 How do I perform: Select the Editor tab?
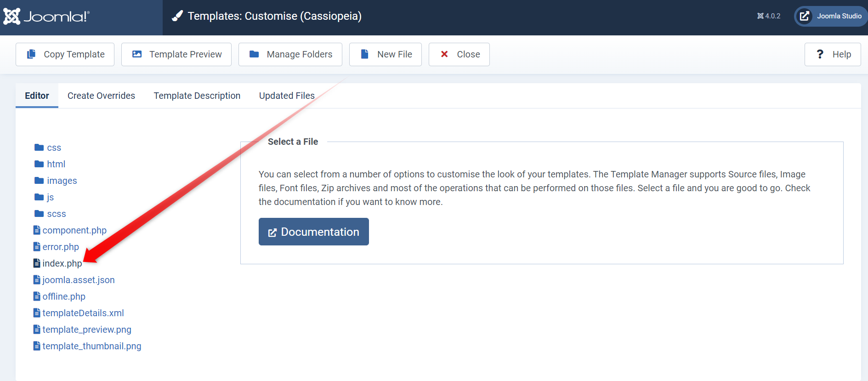[37, 96]
